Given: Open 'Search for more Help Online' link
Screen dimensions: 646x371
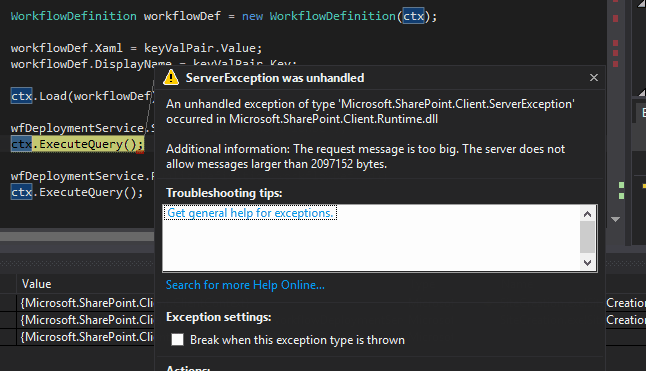Looking at the screenshot, I should click(x=245, y=285).
